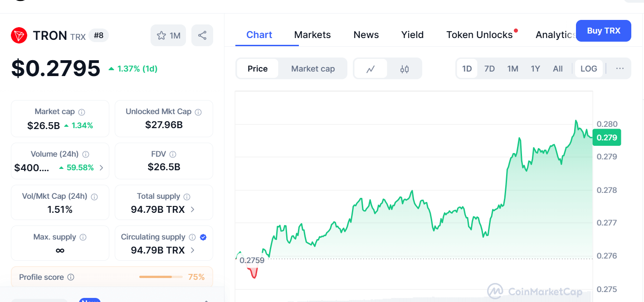Expand Total supply details chevron

click(x=193, y=210)
